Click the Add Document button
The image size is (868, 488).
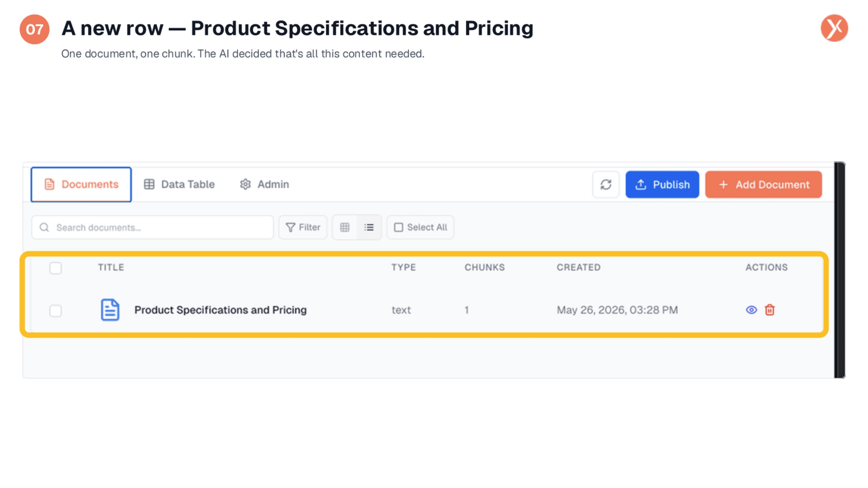(x=763, y=184)
